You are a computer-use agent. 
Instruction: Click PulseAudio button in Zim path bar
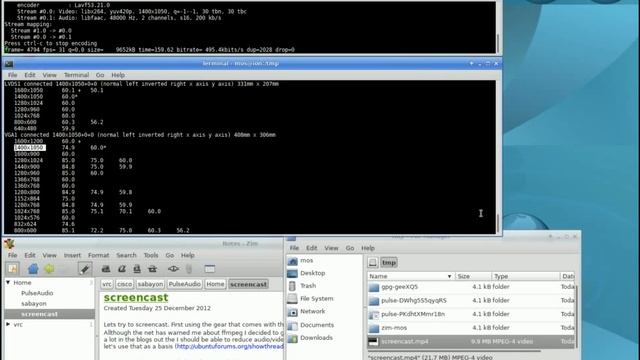pos(184,284)
